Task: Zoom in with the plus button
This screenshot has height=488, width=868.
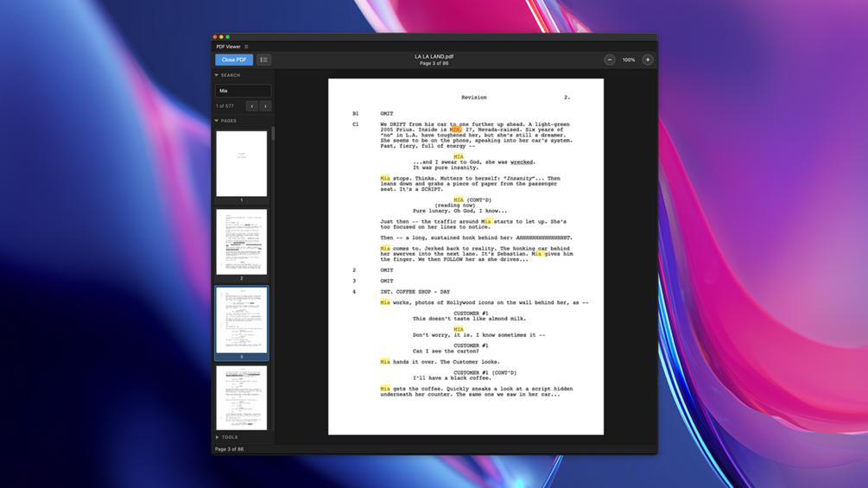Action: pos(648,60)
